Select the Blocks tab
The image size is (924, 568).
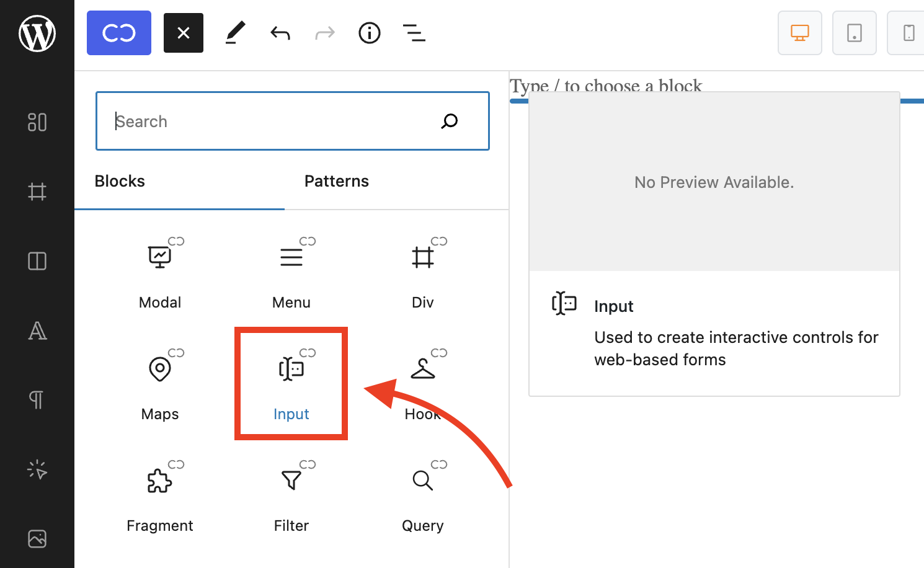(120, 181)
